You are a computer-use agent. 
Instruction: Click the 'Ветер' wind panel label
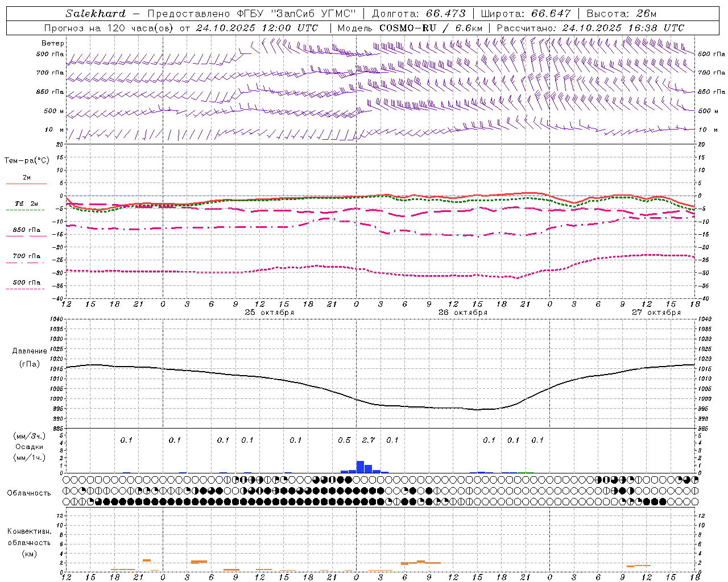pyautogui.click(x=53, y=43)
